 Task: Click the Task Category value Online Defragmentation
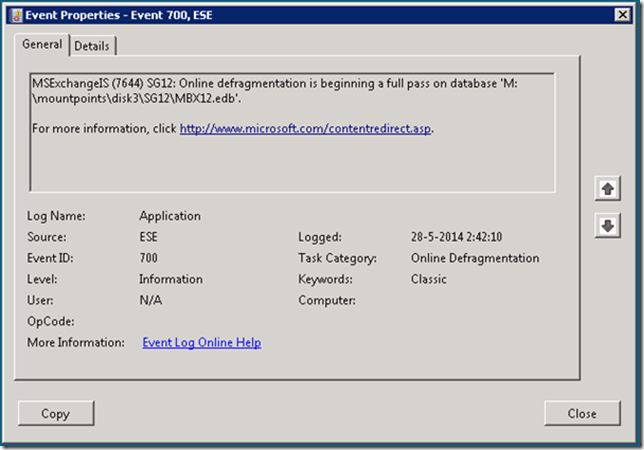pos(474,258)
